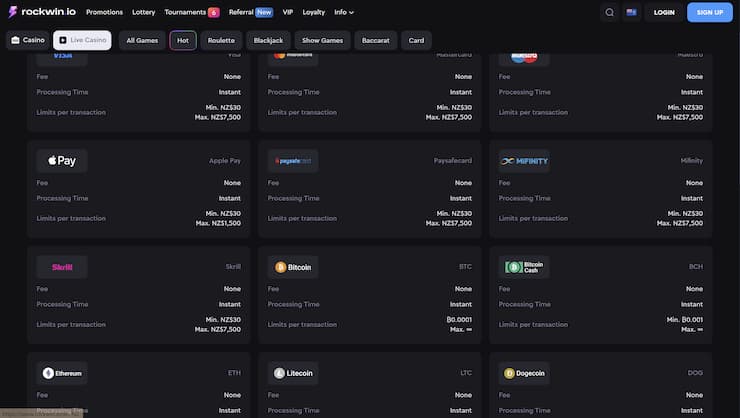
Task: Click Apple Pay's Max. NZ$1,500 limit
Action: point(218,223)
